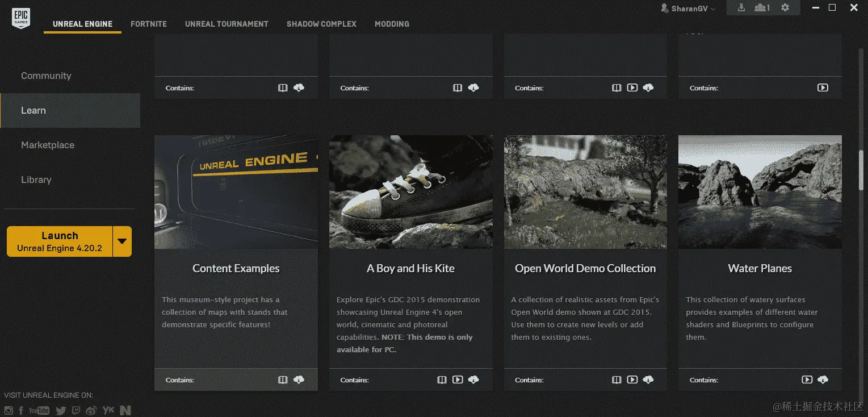Open the Water Planes title
The image size is (868, 417).
(760, 268)
